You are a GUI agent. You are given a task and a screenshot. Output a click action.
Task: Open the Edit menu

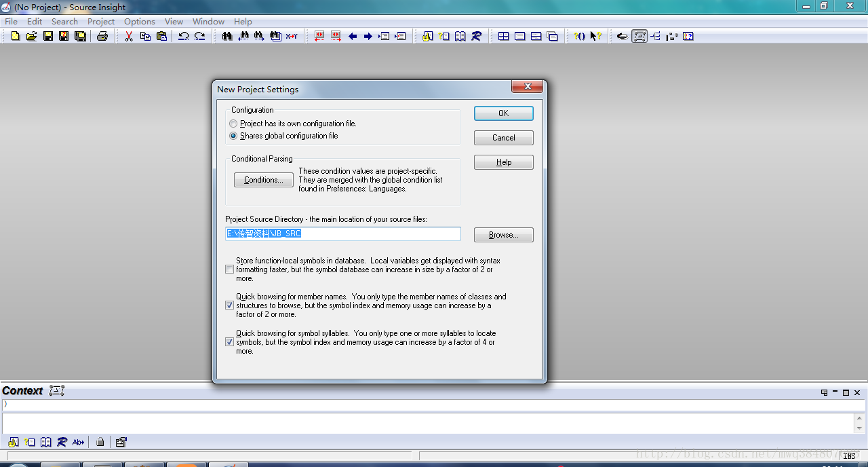pyautogui.click(x=35, y=21)
